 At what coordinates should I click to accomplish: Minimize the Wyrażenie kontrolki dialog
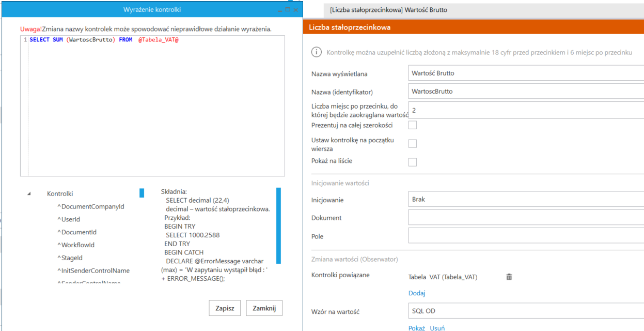pos(280,10)
